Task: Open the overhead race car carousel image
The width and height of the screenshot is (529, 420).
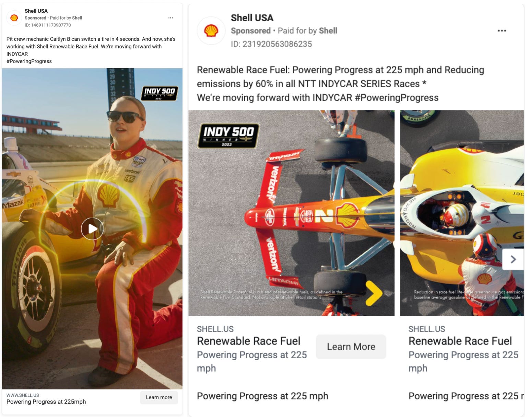Action: point(291,213)
